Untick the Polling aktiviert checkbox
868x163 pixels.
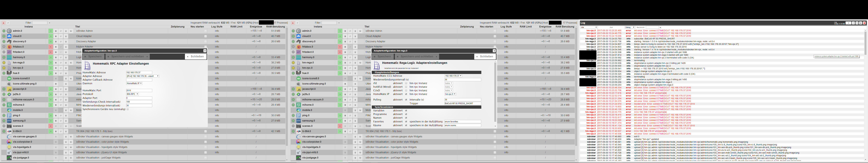point(406,100)
